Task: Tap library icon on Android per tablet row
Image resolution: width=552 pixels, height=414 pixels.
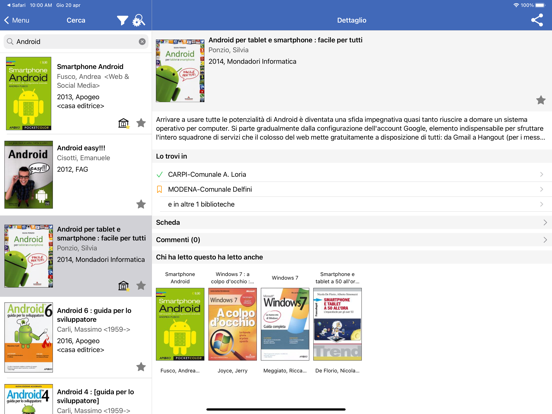Action: coord(123,286)
